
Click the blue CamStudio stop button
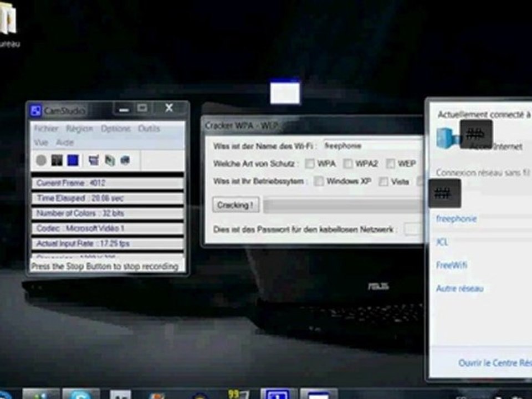73,160
